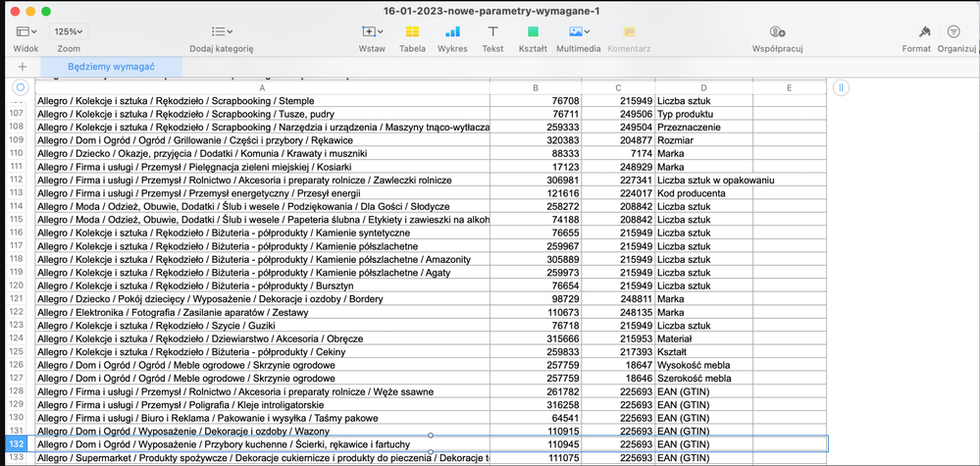Open Współpracuj collaborate icon
Viewport: 980px width, 466px height.
(778, 31)
